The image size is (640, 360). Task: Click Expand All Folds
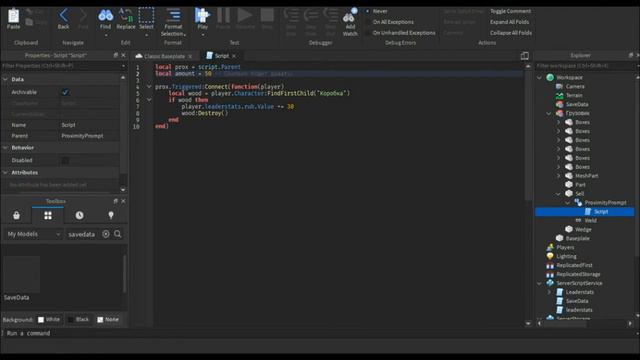point(509,22)
